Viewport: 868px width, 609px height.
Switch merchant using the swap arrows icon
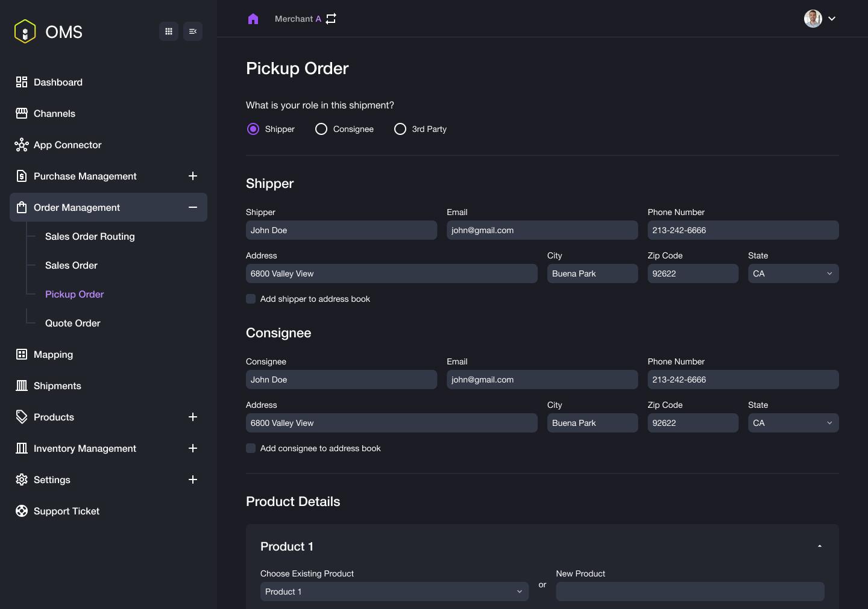(331, 19)
